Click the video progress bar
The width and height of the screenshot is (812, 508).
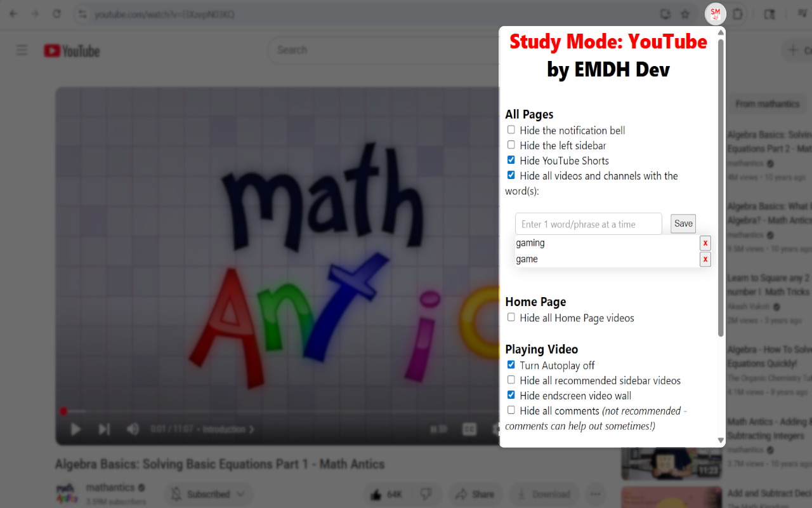(254, 411)
